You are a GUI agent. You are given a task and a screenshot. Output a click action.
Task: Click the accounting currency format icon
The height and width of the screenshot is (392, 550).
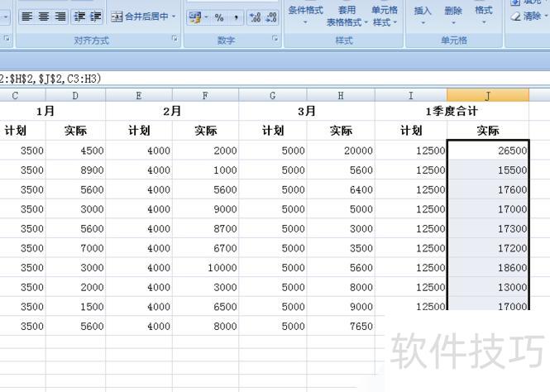(x=195, y=17)
